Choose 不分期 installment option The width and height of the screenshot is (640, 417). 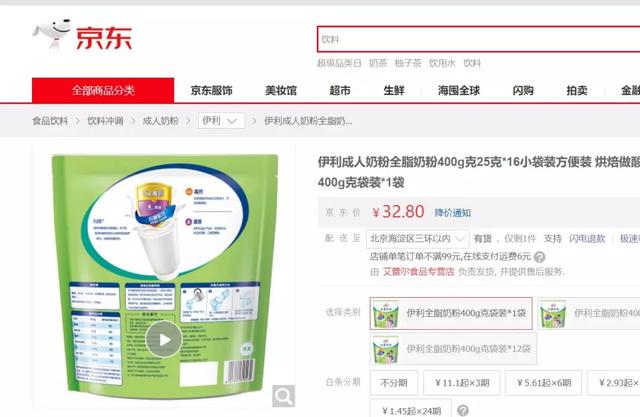[394, 383]
